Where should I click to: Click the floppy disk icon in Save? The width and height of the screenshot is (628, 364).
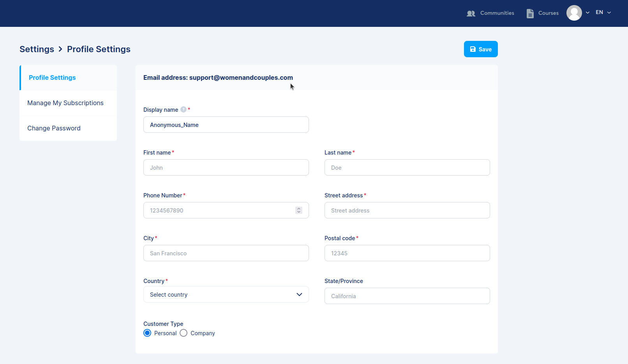point(473,49)
